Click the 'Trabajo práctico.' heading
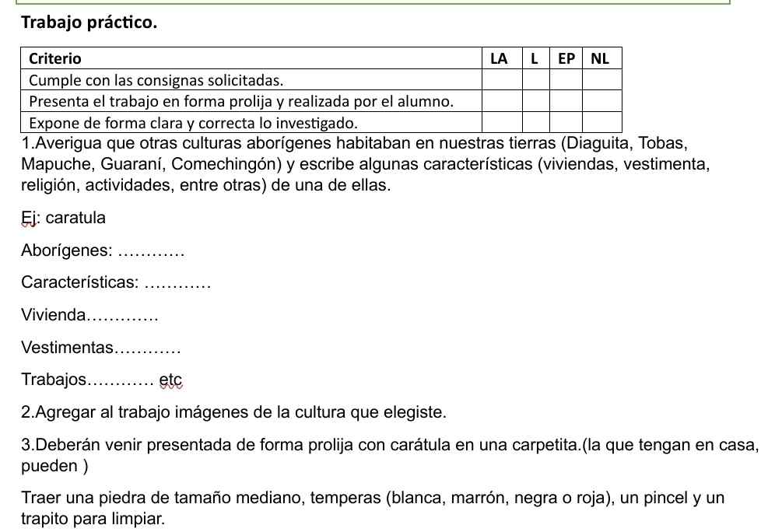The width and height of the screenshot is (782, 532). point(89,23)
